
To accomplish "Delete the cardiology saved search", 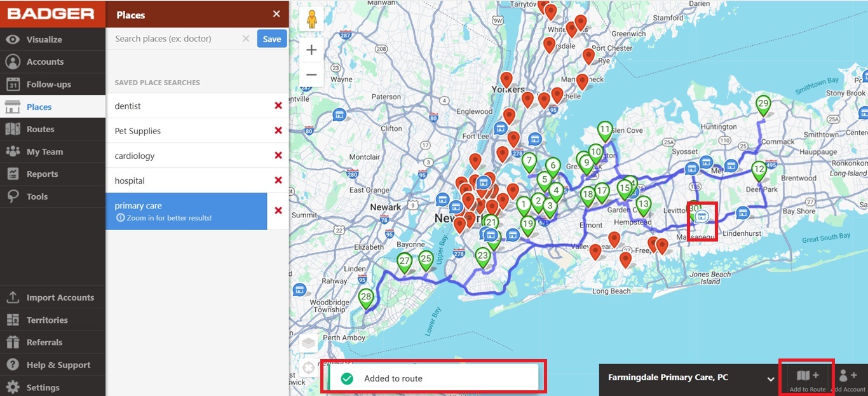I will point(278,156).
